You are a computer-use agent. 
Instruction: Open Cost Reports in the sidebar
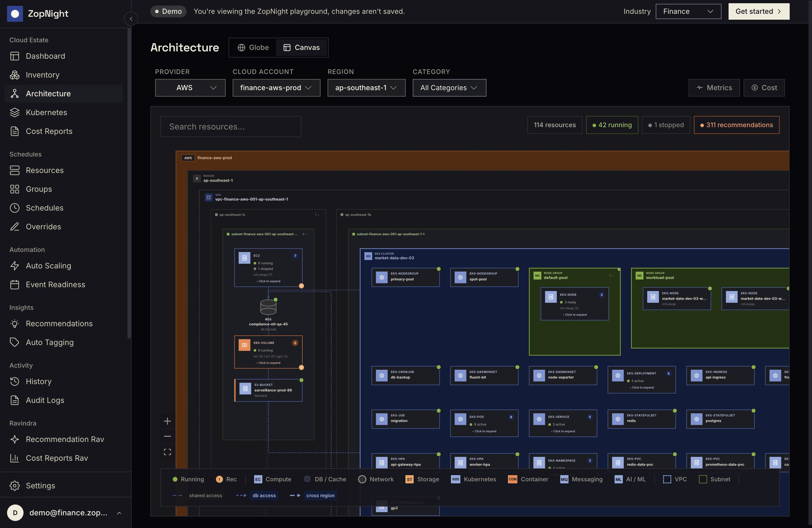(64, 131)
